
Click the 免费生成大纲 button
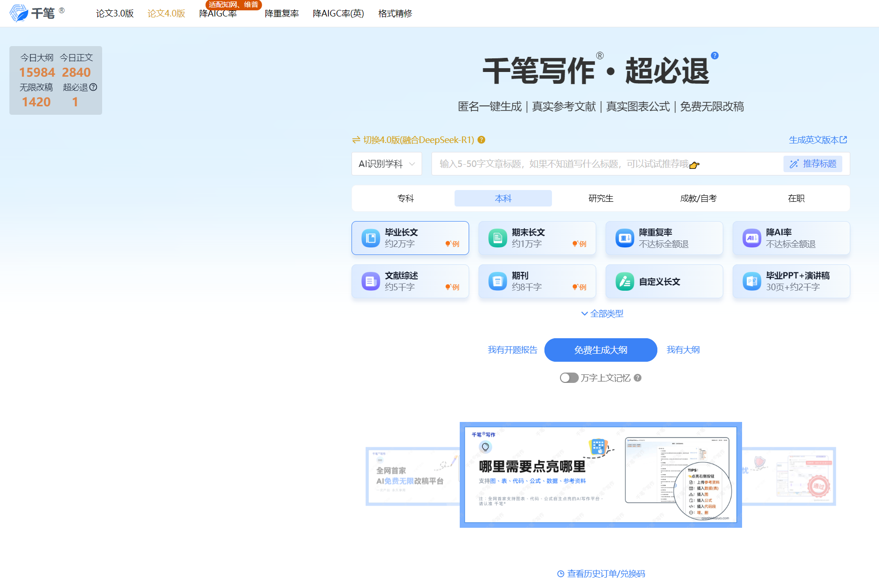coord(600,350)
